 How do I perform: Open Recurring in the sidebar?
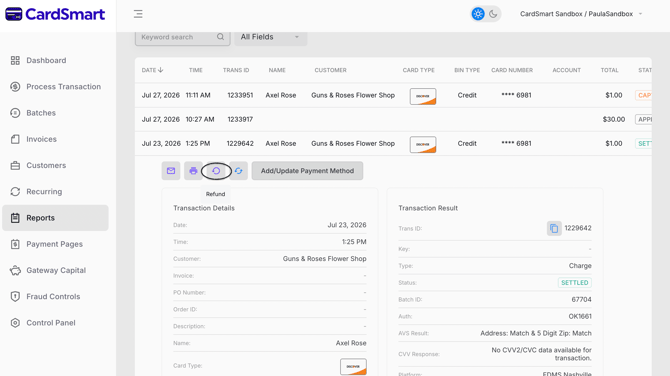[55, 191]
